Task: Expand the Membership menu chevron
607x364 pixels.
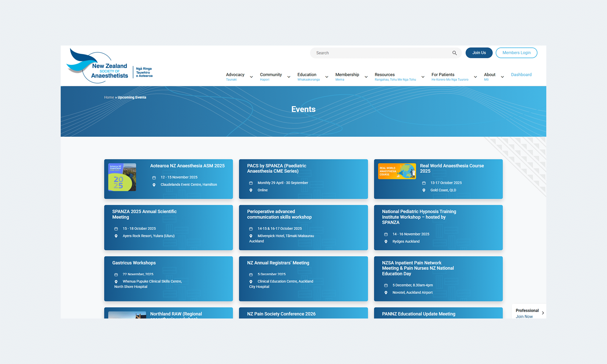Action: click(x=366, y=77)
